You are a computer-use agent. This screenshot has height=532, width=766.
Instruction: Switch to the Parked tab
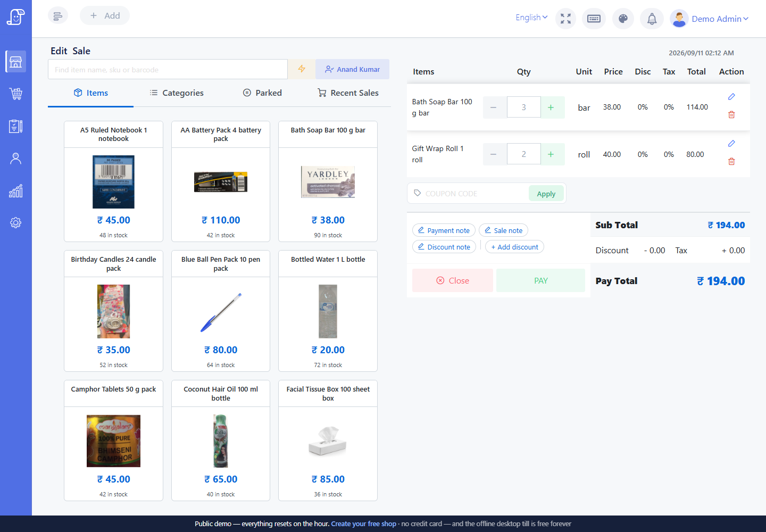262,93
